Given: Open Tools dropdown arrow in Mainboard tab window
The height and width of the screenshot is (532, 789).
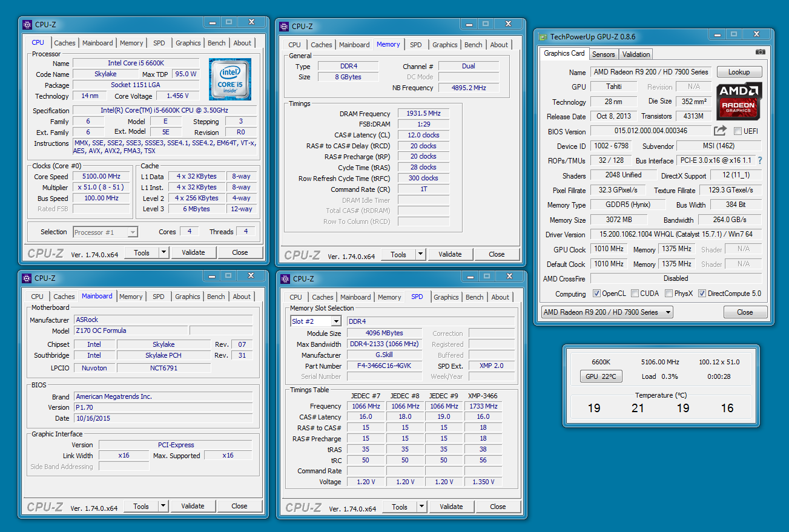Looking at the screenshot, I should (x=163, y=506).
